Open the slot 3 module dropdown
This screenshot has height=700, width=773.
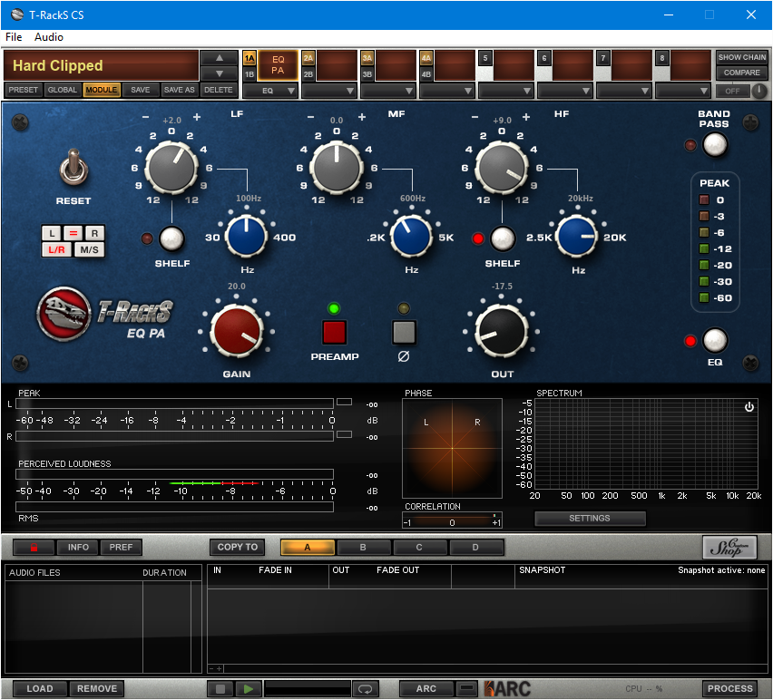tap(388, 91)
